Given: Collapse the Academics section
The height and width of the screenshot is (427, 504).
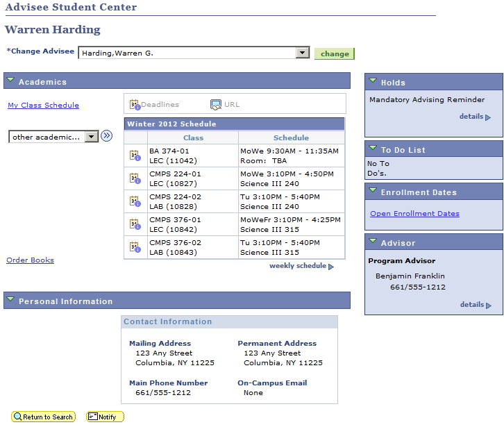Looking at the screenshot, I should point(10,81).
